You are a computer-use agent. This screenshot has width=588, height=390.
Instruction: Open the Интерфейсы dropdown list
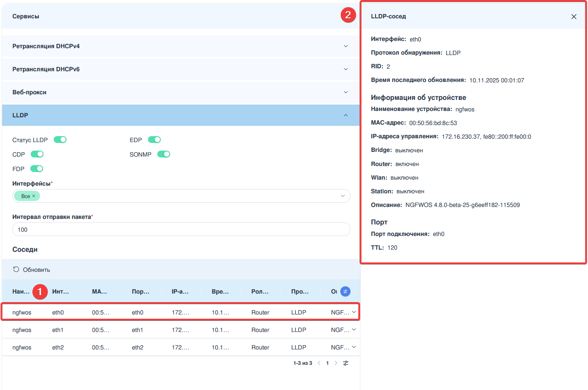point(342,196)
